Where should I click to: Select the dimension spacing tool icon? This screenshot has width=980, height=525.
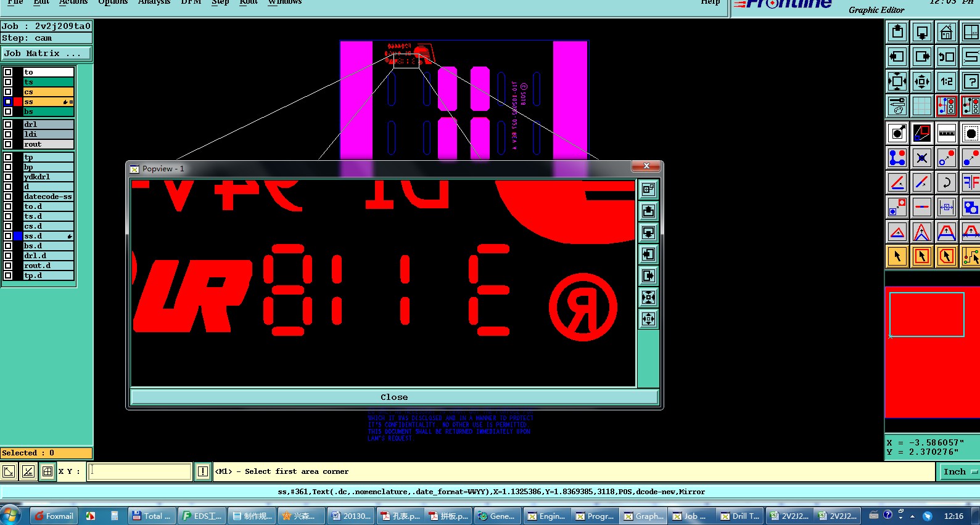coord(947,207)
